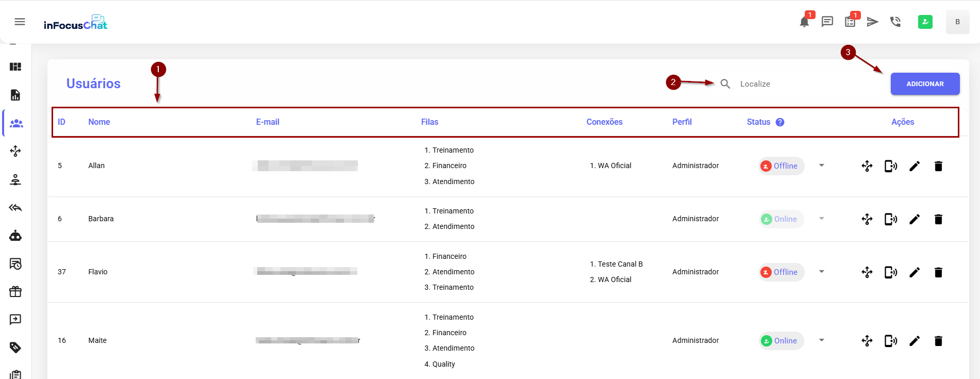The width and height of the screenshot is (980, 379).
Task: Open the chat messages icon in header
Action: (x=827, y=22)
